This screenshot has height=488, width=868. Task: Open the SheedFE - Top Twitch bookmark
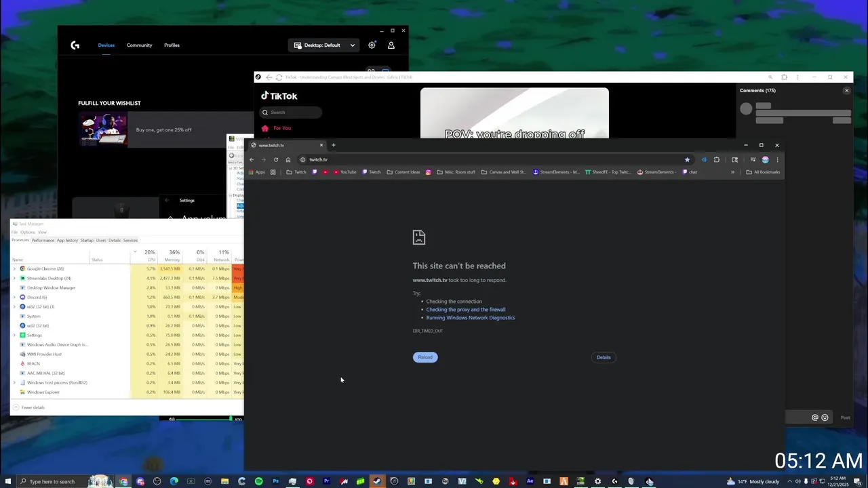click(608, 172)
